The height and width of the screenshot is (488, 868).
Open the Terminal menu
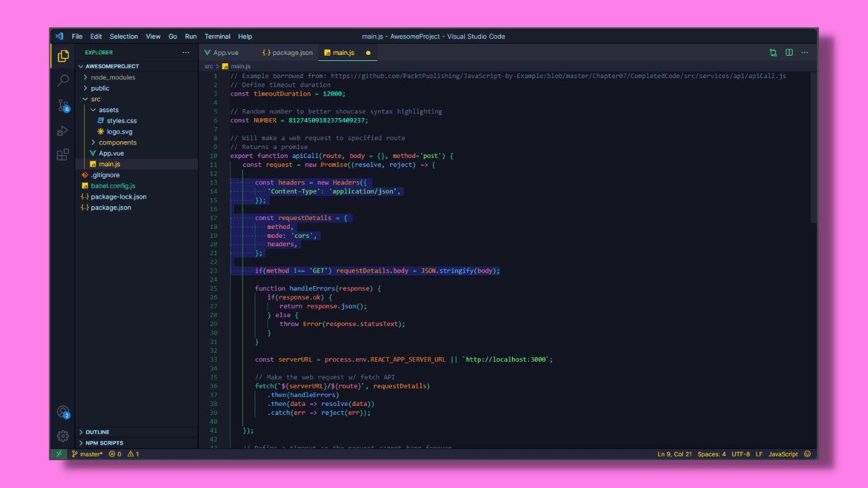click(x=217, y=37)
